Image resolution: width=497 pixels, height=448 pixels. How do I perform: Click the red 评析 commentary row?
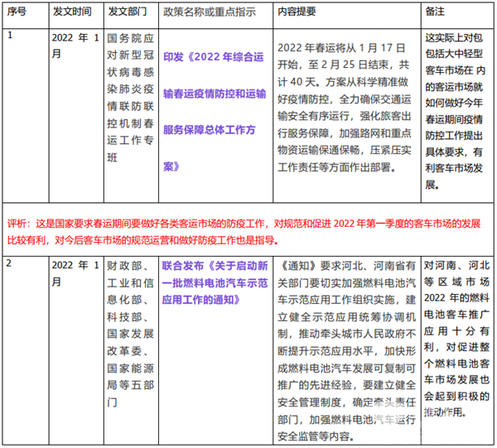tap(247, 232)
